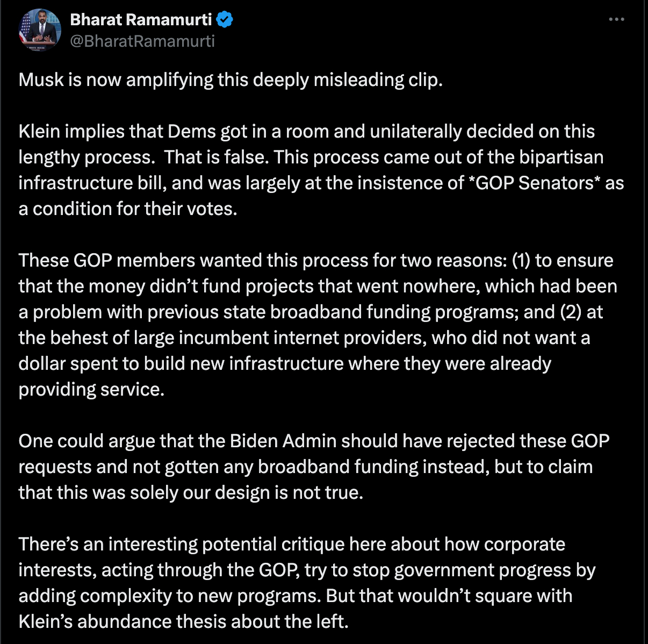Click the display name Bharat Ramamurti

pyautogui.click(x=141, y=20)
